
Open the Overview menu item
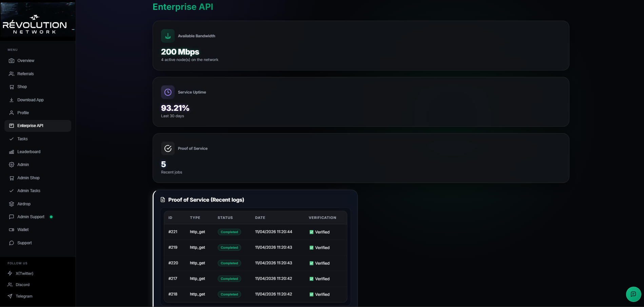(x=38, y=61)
